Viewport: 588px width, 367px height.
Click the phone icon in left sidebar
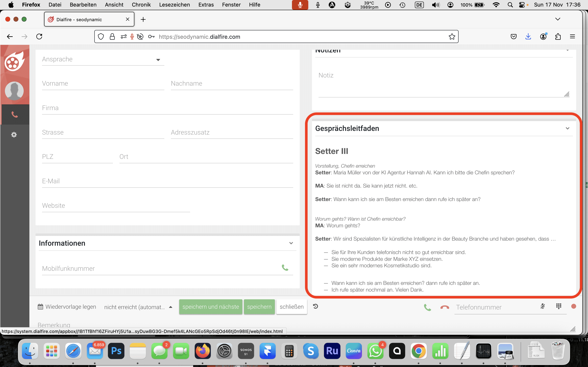tap(14, 115)
